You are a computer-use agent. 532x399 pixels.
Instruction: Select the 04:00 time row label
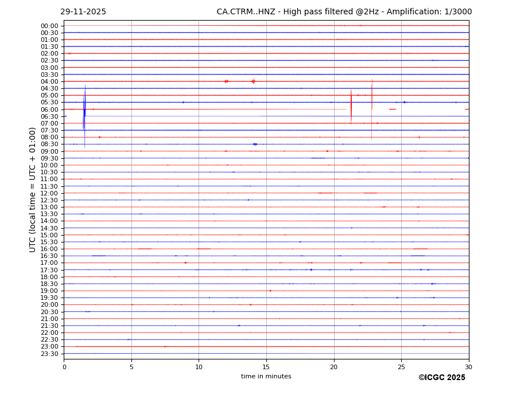pos(49,81)
